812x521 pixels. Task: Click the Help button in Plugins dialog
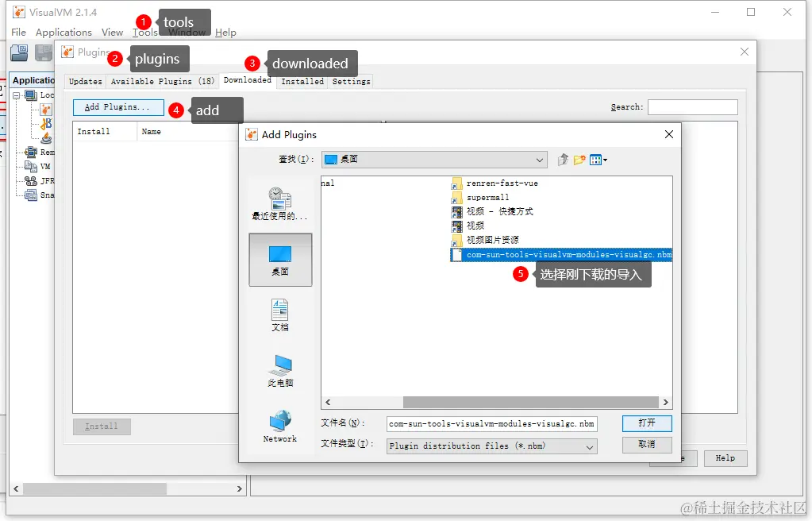725,458
